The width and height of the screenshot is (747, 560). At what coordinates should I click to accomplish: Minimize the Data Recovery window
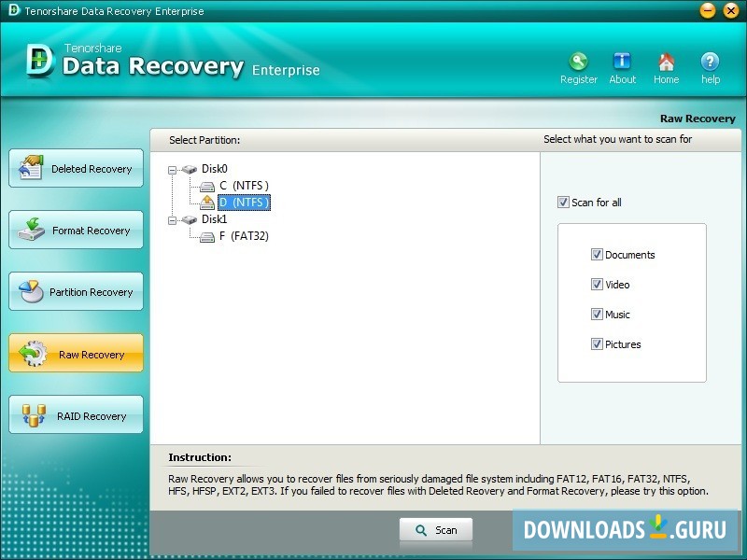coord(708,10)
